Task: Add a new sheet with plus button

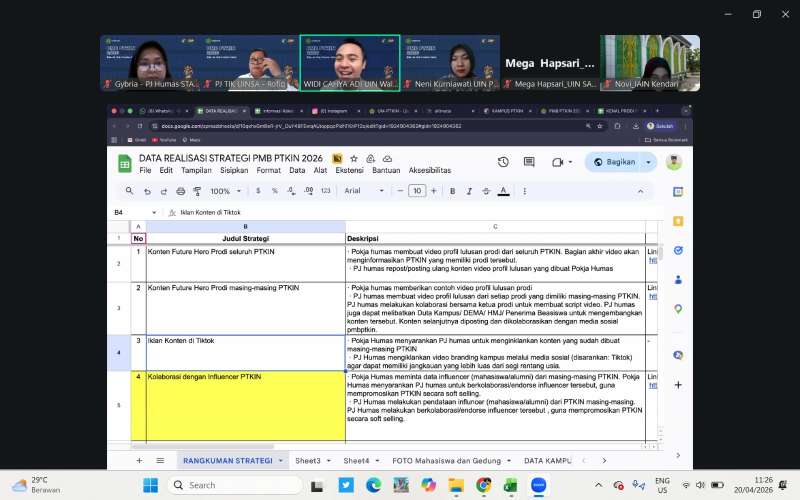Action: 139,460
